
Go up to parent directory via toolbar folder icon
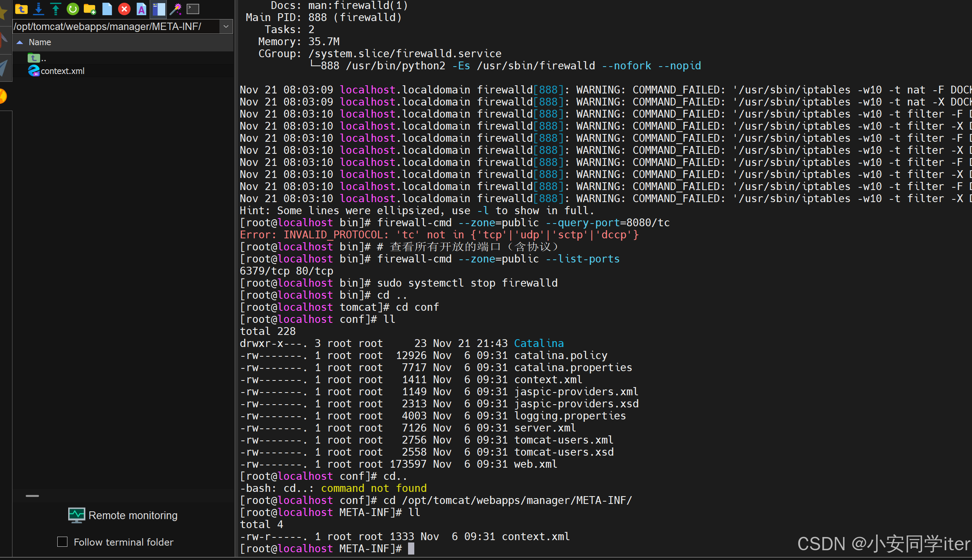pyautogui.click(x=21, y=9)
